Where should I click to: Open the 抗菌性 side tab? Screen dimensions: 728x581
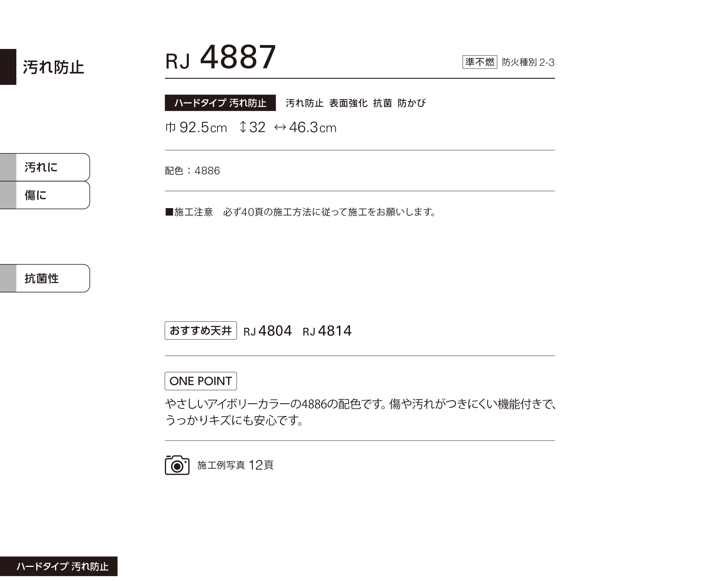(x=52, y=278)
